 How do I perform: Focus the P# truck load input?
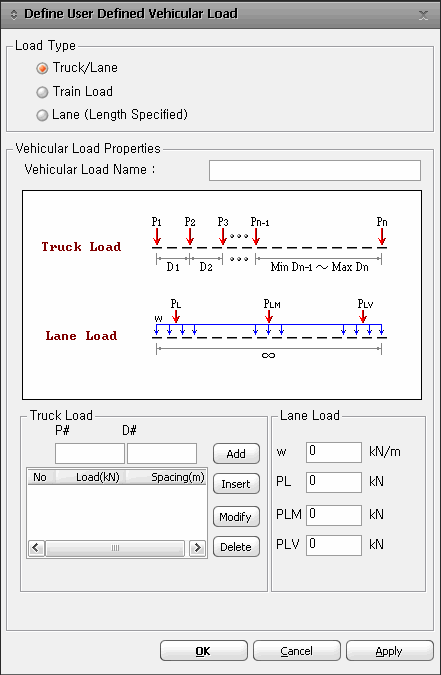tap(90, 453)
